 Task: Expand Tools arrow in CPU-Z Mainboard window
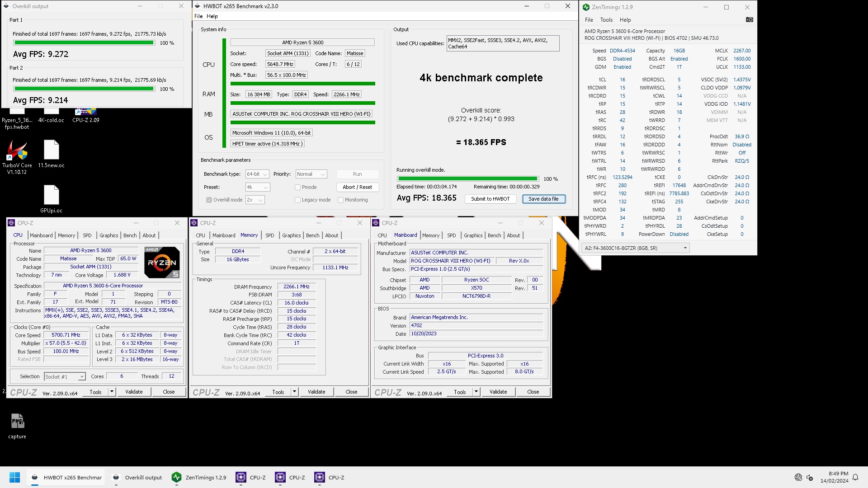(x=476, y=392)
